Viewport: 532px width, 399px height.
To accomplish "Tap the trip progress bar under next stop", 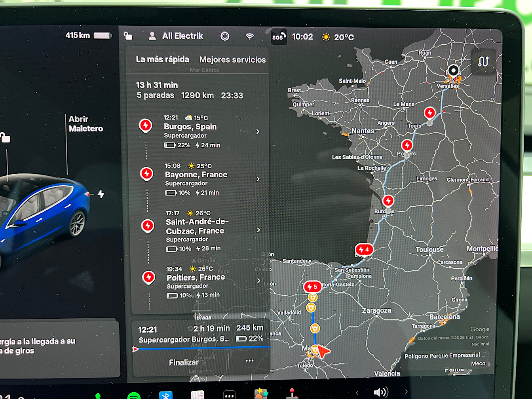I will point(202,348).
